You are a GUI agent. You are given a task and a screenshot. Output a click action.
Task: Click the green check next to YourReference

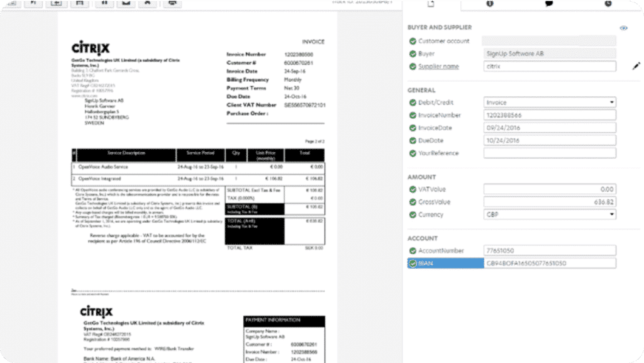click(x=413, y=153)
